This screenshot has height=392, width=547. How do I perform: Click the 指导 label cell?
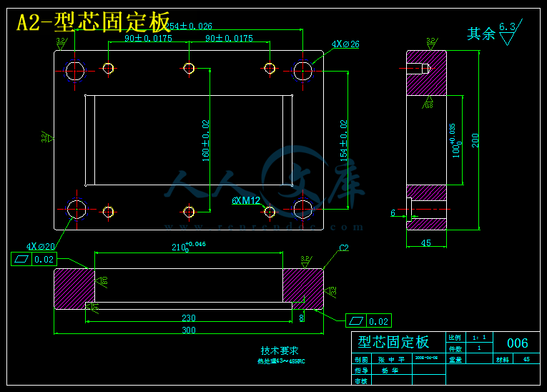pos(361,371)
